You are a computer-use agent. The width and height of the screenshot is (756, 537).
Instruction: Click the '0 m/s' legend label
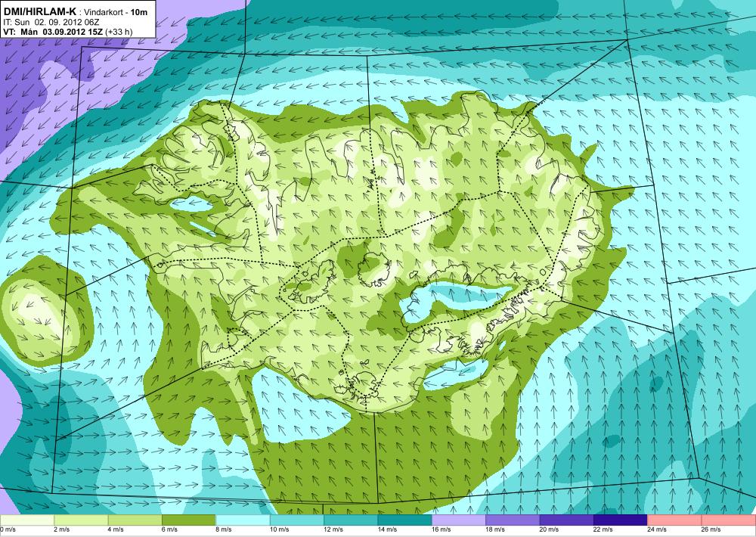coord(8,529)
